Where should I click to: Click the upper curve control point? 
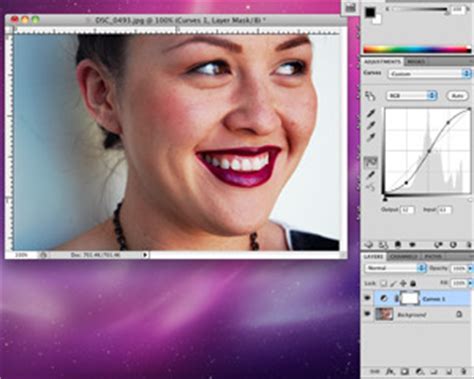[x=448, y=123]
